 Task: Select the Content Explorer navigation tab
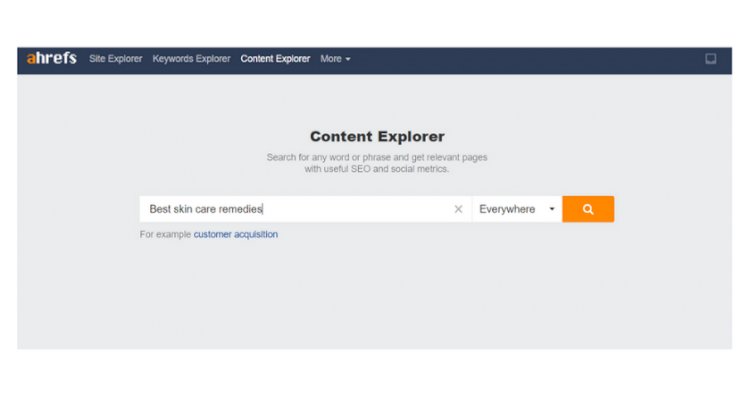click(275, 59)
